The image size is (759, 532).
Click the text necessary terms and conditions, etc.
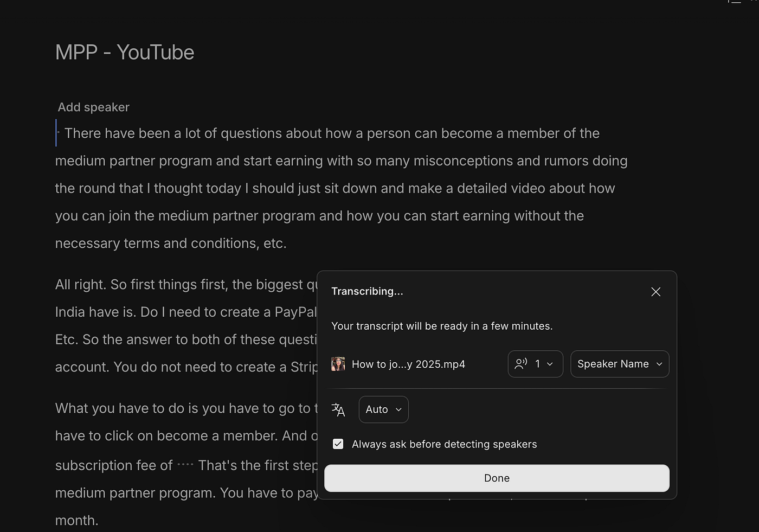(171, 243)
